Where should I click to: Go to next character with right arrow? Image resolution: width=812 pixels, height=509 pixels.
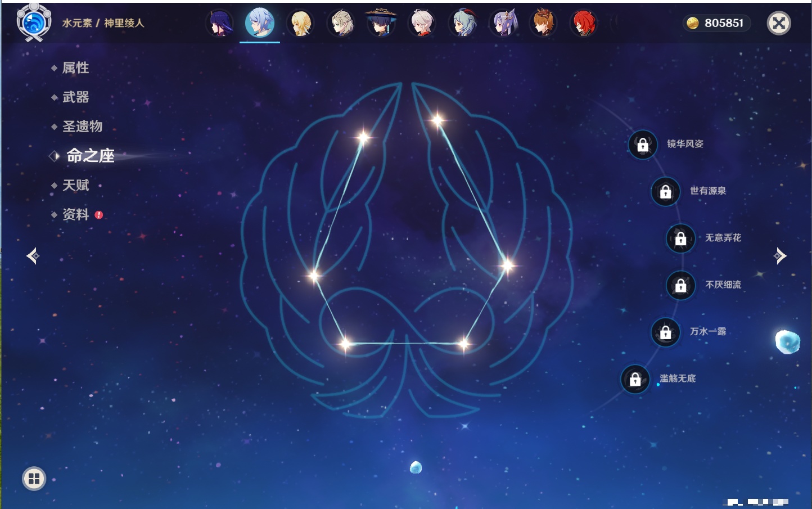pos(780,256)
